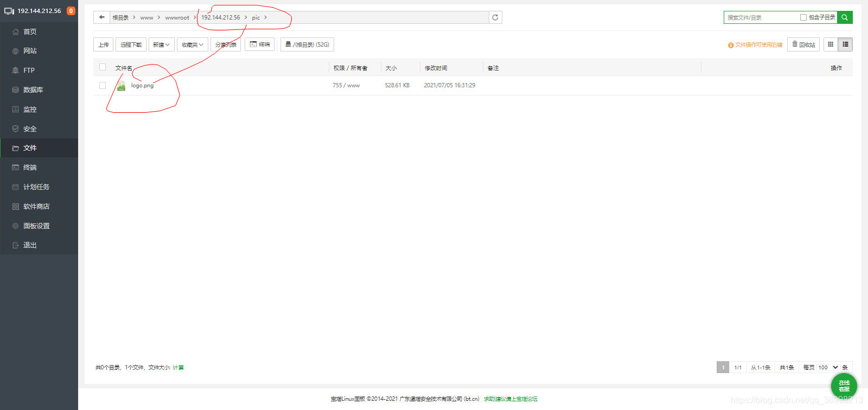
Task: Click the 计划任务 calendar icon
Action: point(15,187)
